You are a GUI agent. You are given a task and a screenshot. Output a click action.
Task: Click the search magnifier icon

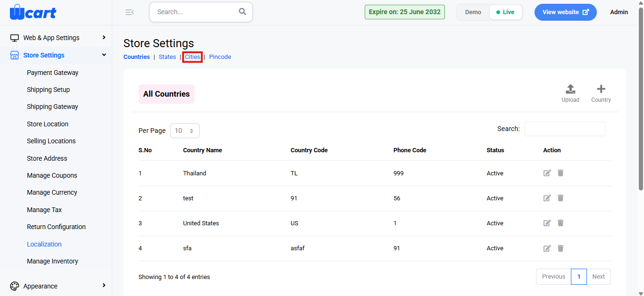pyautogui.click(x=243, y=12)
